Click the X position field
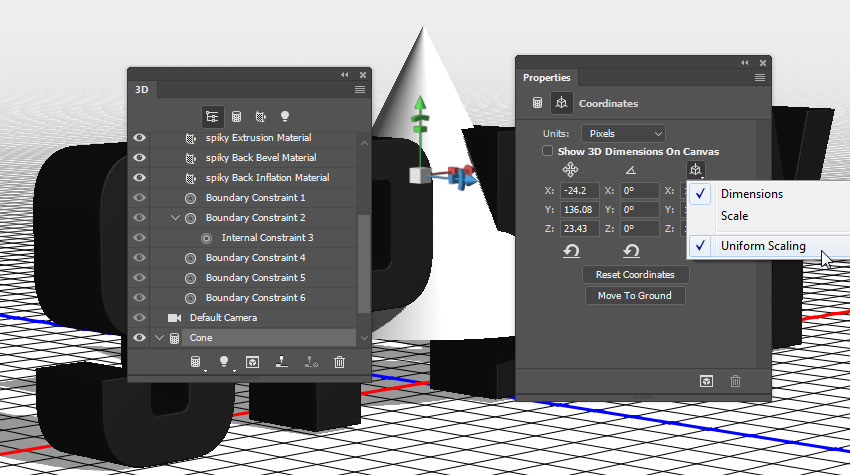Viewport: 850px width, 475px height. coord(579,191)
